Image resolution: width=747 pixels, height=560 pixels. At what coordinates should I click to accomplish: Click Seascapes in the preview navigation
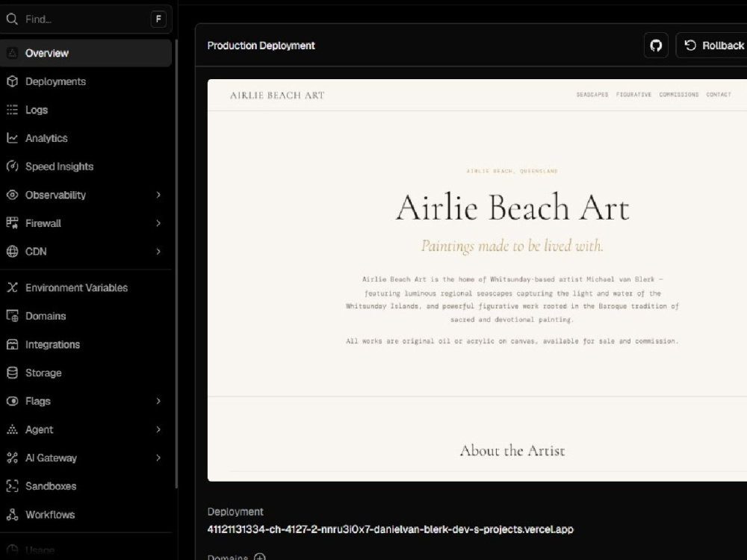(x=592, y=94)
